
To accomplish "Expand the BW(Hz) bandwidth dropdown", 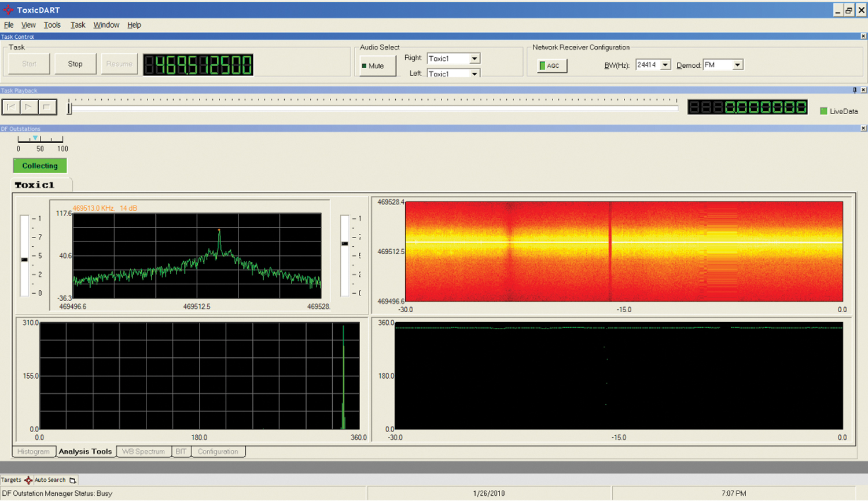I will click(665, 65).
